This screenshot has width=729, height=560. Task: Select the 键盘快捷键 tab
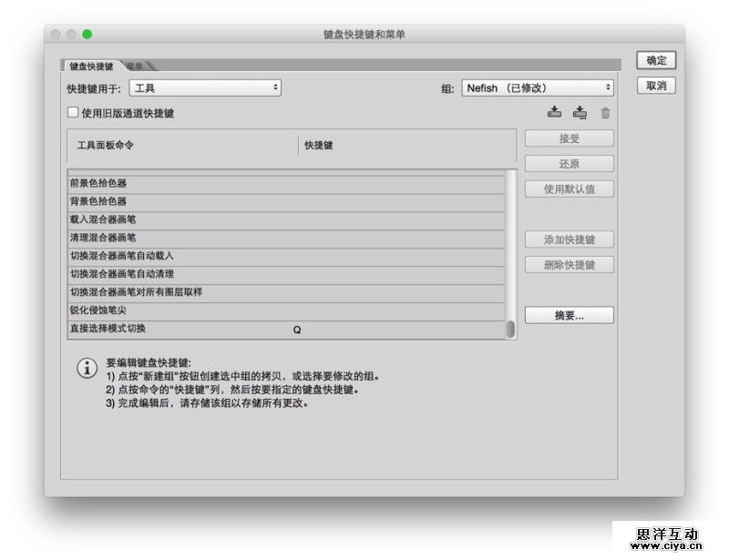pos(91,66)
